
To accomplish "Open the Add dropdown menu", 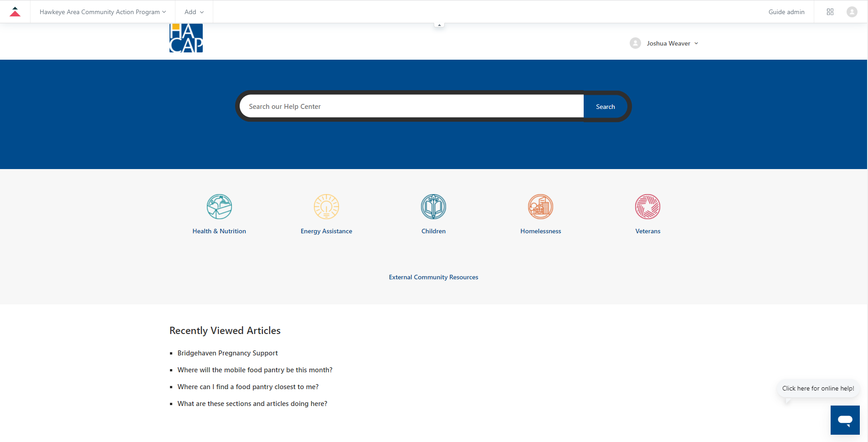I will [194, 12].
